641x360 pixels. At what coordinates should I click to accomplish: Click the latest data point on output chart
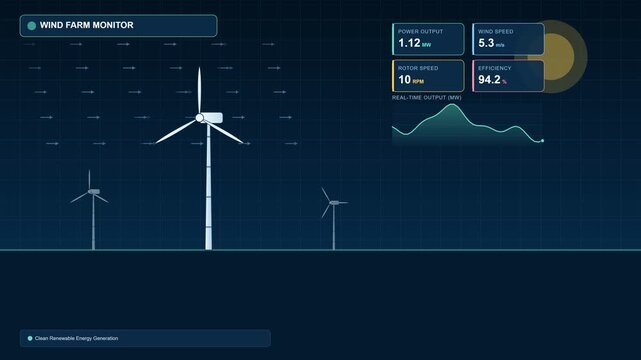point(542,141)
